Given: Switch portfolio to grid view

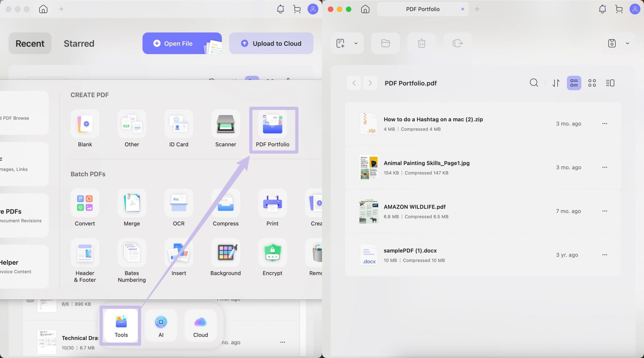Looking at the screenshot, I should click(x=592, y=83).
